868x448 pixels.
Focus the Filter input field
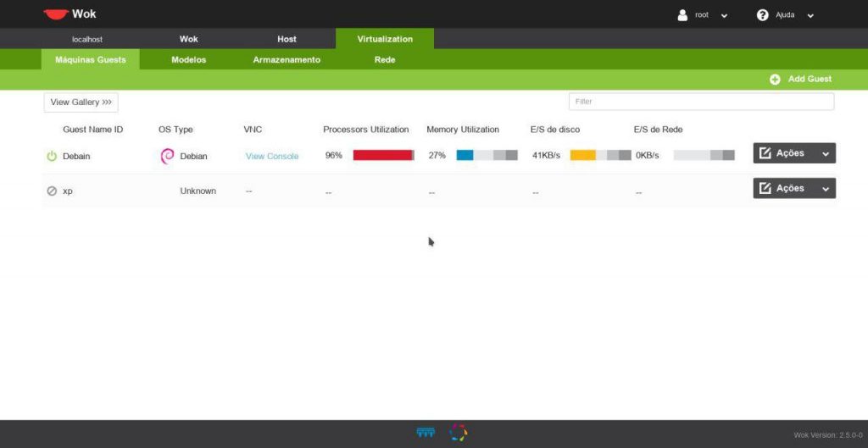pos(701,102)
